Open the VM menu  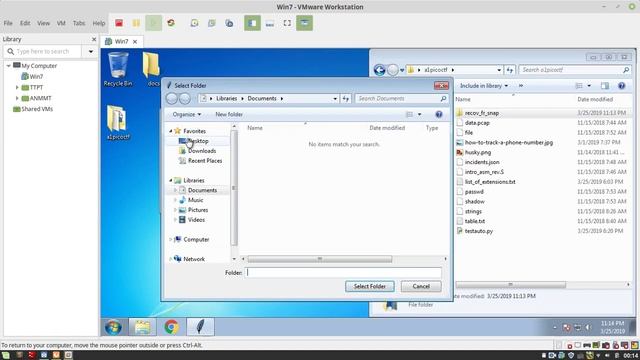[61, 23]
